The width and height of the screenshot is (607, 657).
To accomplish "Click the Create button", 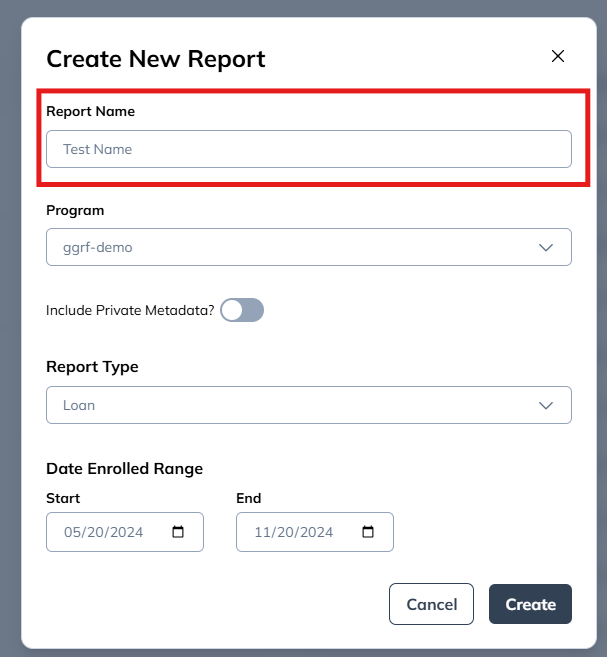I will pyautogui.click(x=530, y=604).
